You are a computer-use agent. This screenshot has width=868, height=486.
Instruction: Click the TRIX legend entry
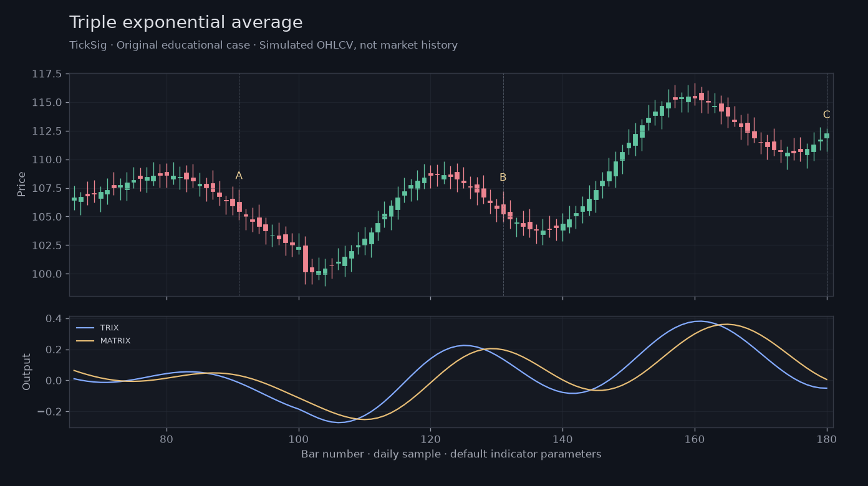[97, 328]
